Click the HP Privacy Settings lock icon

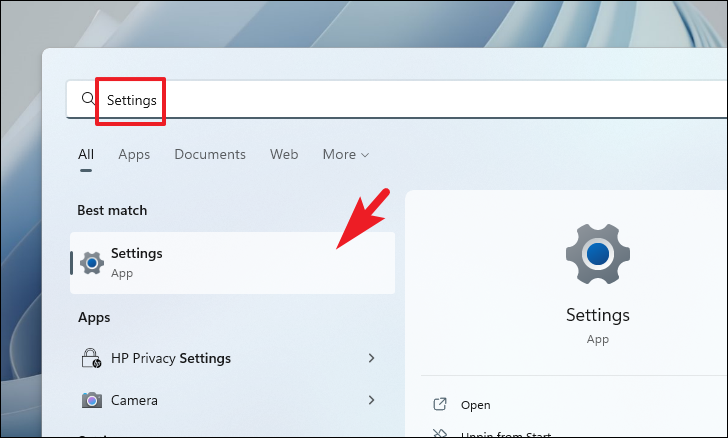pos(91,358)
